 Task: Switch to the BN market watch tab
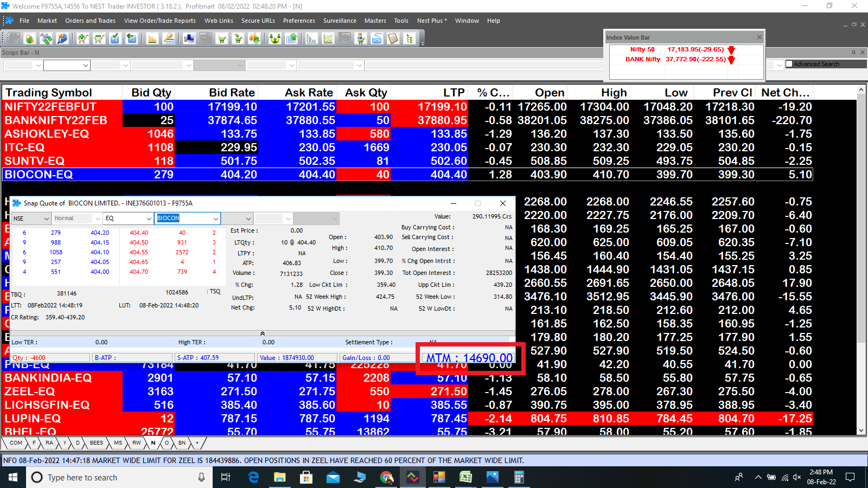[x=182, y=442]
